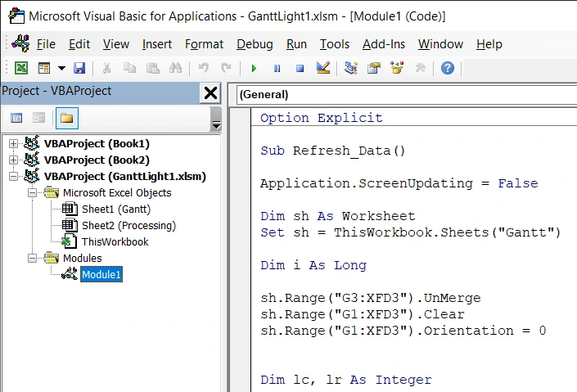Close the Project Explorer pane
The width and height of the screenshot is (577, 392).
pyautogui.click(x=210, y=92)
